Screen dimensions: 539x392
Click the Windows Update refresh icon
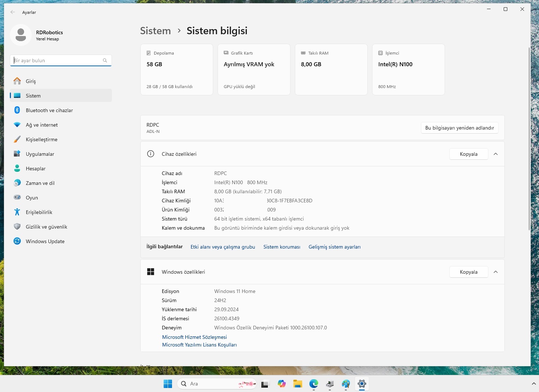coord(17,241)
